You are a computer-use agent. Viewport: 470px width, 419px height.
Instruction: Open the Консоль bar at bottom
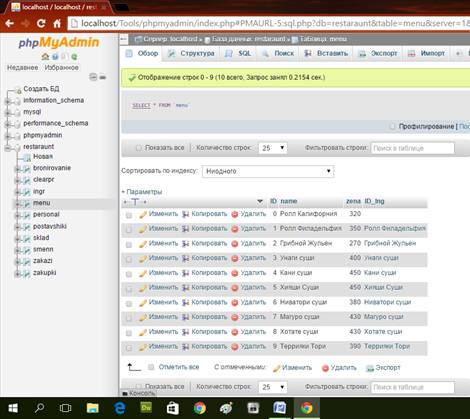pyautogui.click(x=138, y=393)
